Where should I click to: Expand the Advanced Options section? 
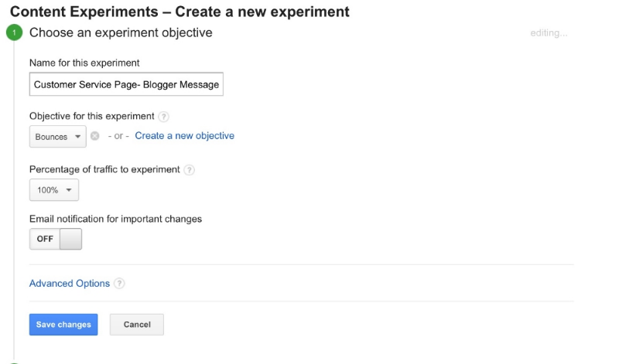(x=70, y=284)
